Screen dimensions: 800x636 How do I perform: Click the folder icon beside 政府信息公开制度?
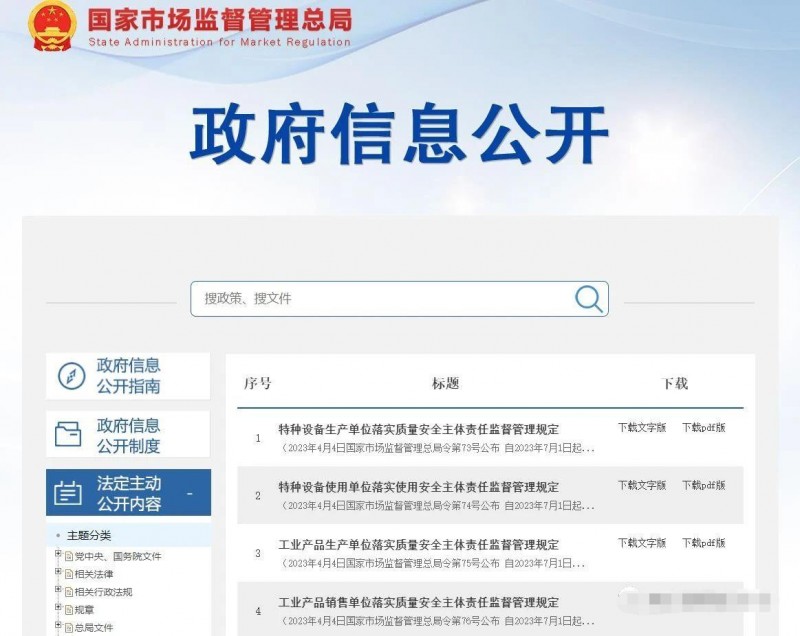[69, 434]
